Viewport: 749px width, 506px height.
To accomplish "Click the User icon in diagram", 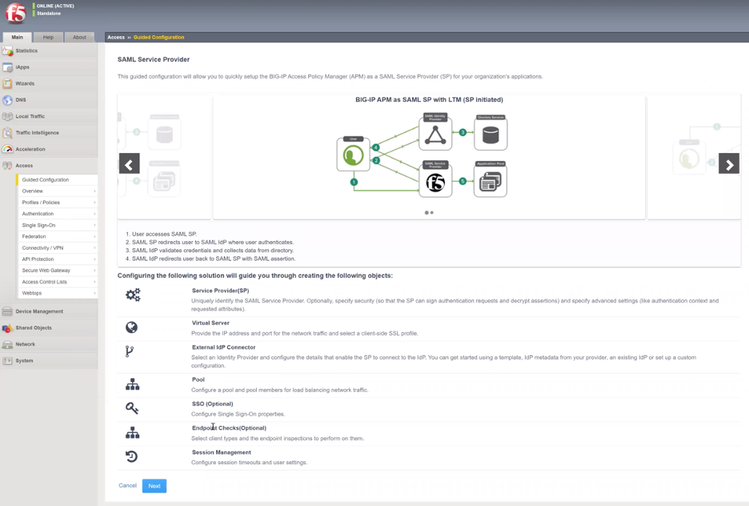I will (x=353, y=155).
